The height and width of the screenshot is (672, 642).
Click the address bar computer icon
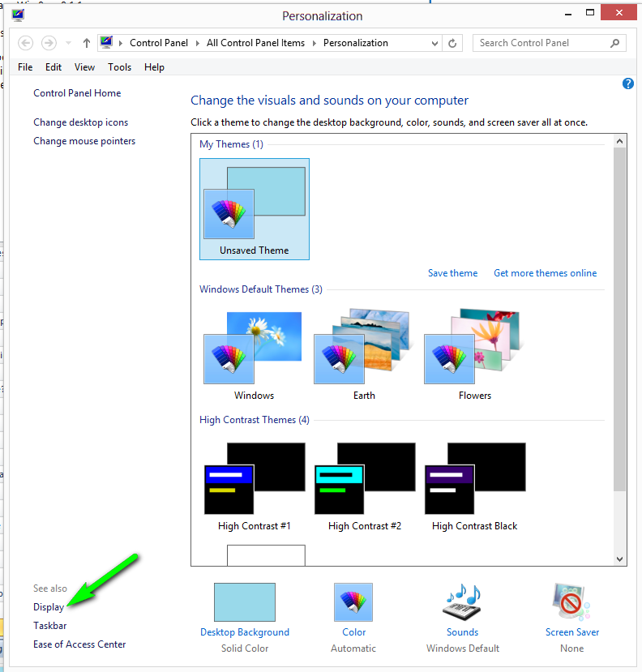(106, 42)
